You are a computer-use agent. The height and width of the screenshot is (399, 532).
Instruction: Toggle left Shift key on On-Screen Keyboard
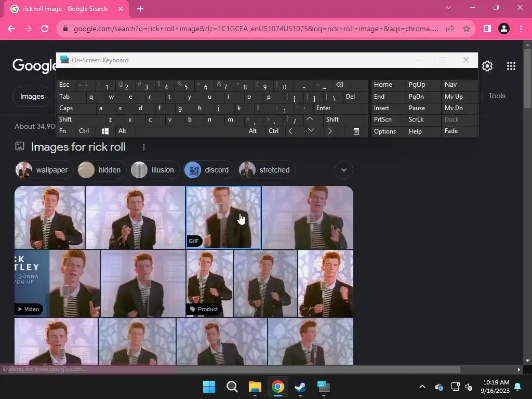[x=81, y=119]
